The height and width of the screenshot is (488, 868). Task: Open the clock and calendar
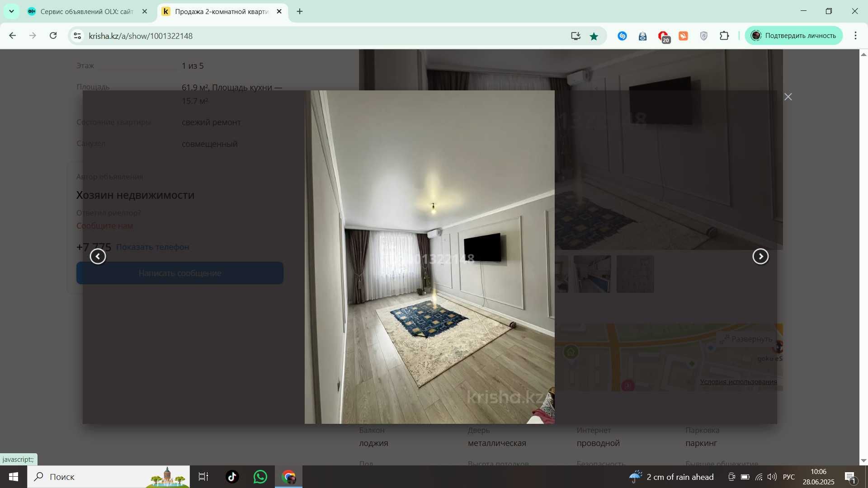tap(818, 477)
